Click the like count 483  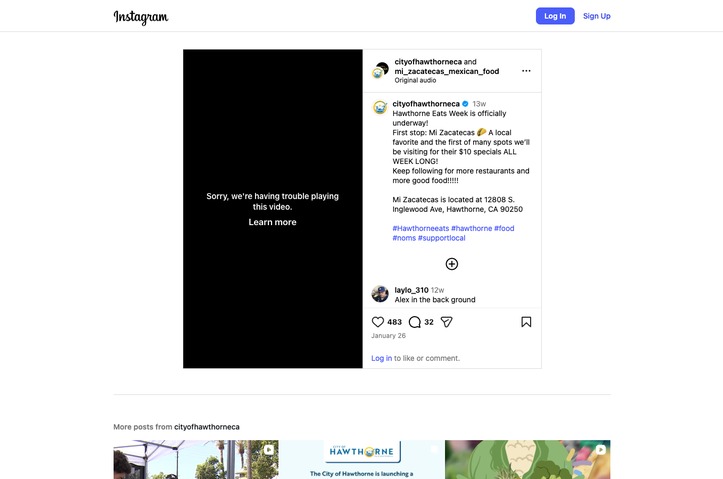(x=394, y=322)
